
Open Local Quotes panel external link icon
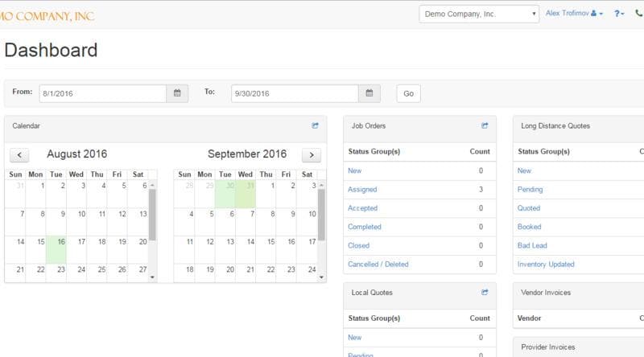[485, 293]
